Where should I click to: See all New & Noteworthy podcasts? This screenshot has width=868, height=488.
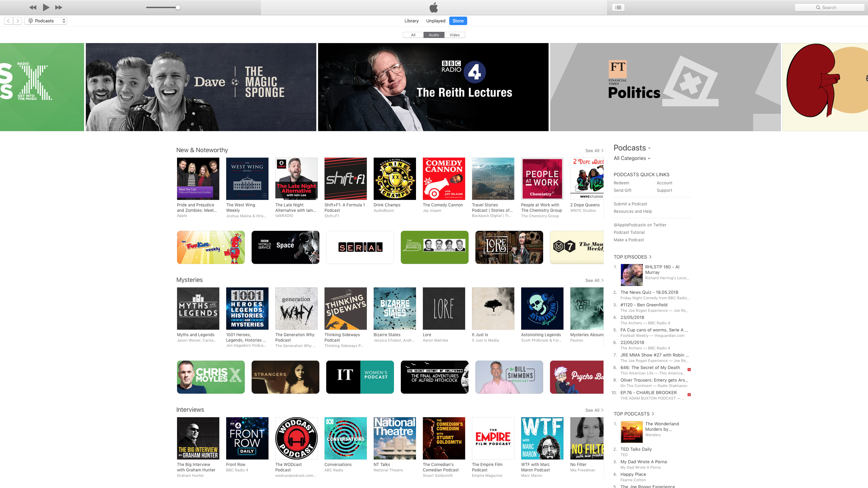594,151
